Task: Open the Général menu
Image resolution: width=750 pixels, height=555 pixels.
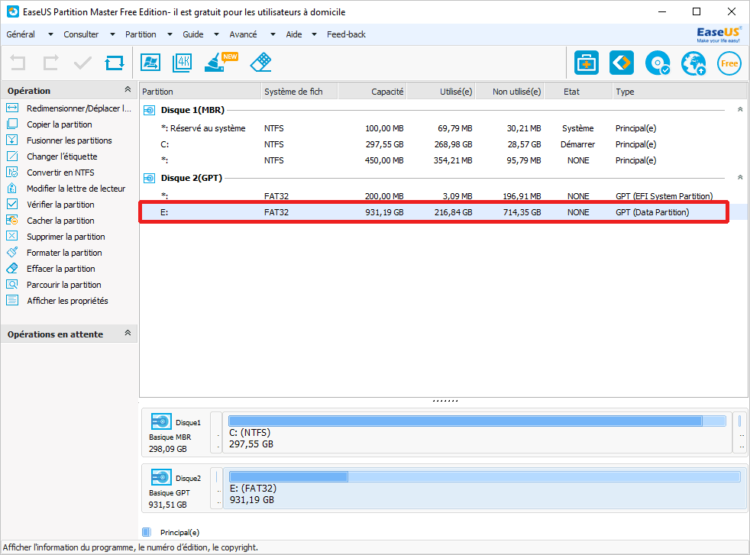Action: point(21,34)
